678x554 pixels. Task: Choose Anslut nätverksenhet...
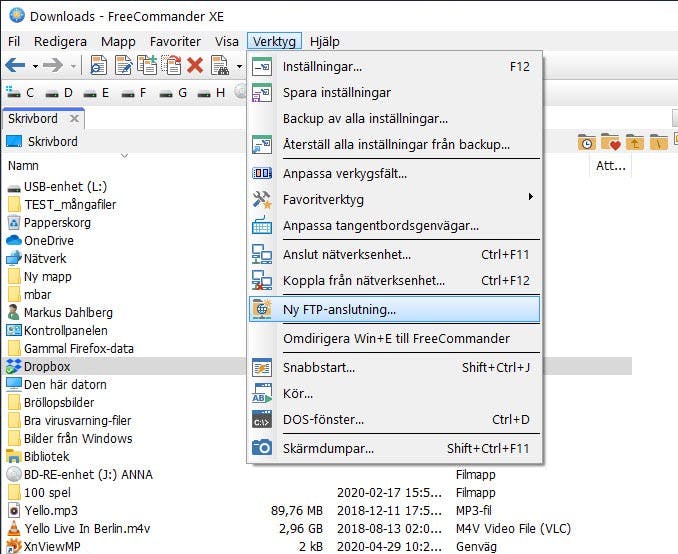[x=394, y=255]
